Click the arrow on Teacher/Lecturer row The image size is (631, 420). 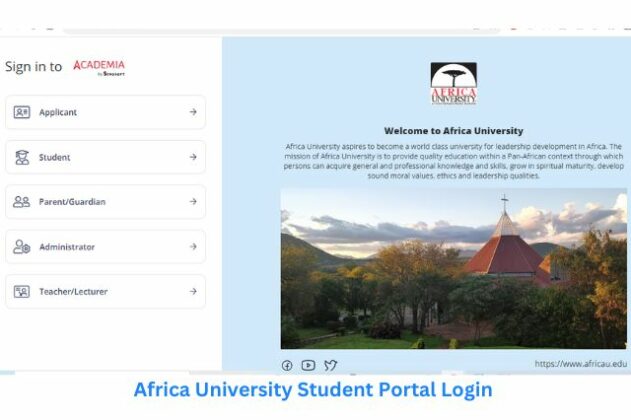[193, 291]
